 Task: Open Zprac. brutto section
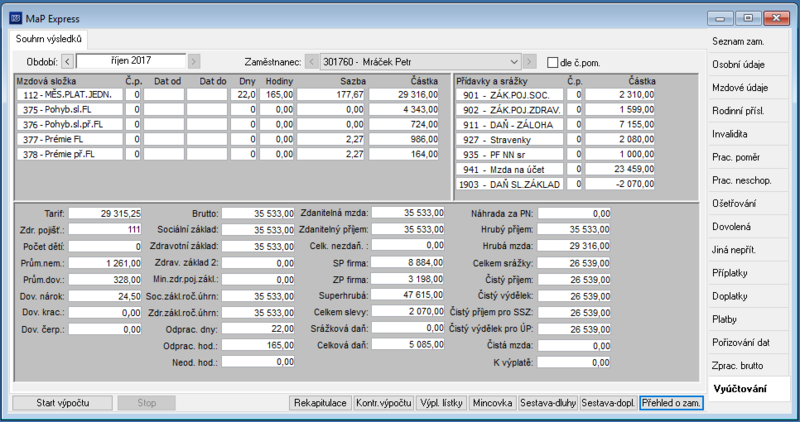tap(749, 365)
